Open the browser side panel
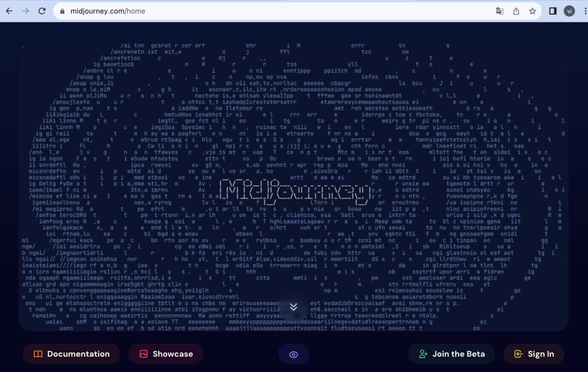588x372 pixels. (553, 11)
